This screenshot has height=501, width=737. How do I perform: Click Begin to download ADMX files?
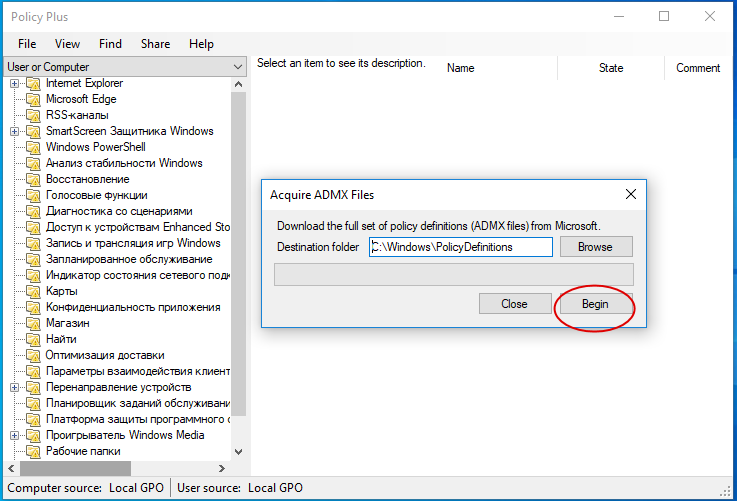click(x=595, y=304)
